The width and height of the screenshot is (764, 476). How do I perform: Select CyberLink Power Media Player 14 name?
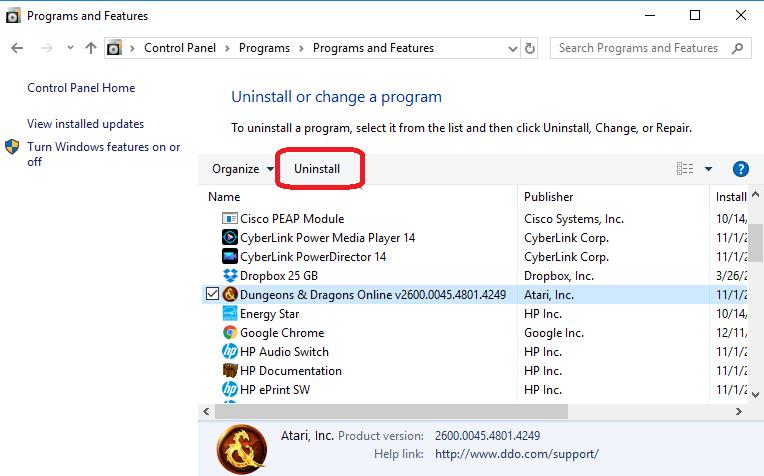(327, 238)
